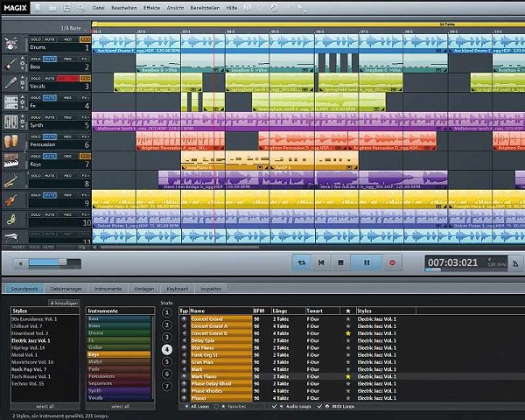Select the All Loops radio button
Image resolution: width=525 pixels, height=420 pixels.
click(x=186, y=406)
